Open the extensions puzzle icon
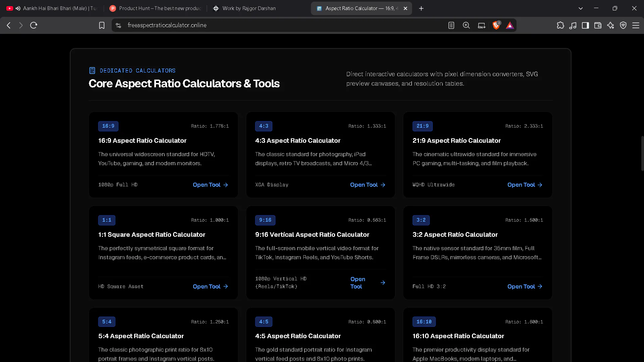The image size is (644, 362). pos(560,25)
